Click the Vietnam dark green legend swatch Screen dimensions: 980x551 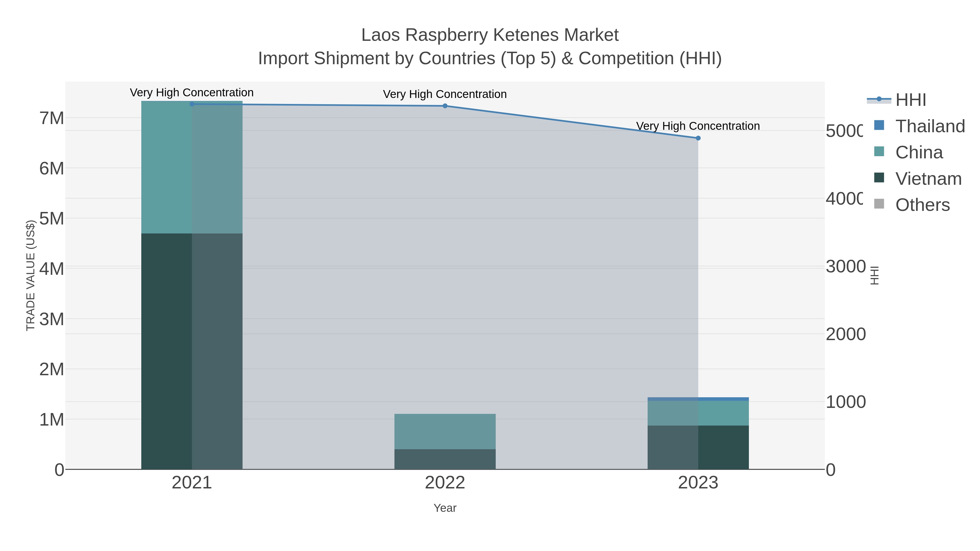tap(879, 178)
